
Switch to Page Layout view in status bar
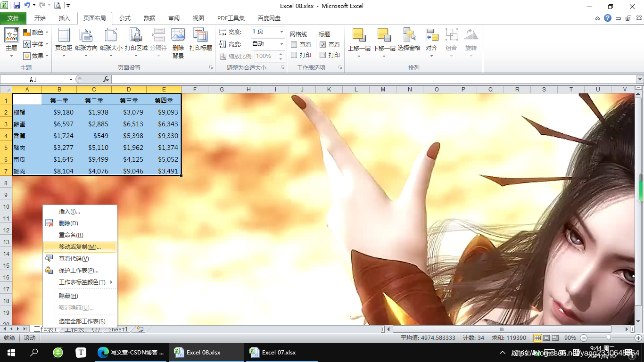point(546,338)
